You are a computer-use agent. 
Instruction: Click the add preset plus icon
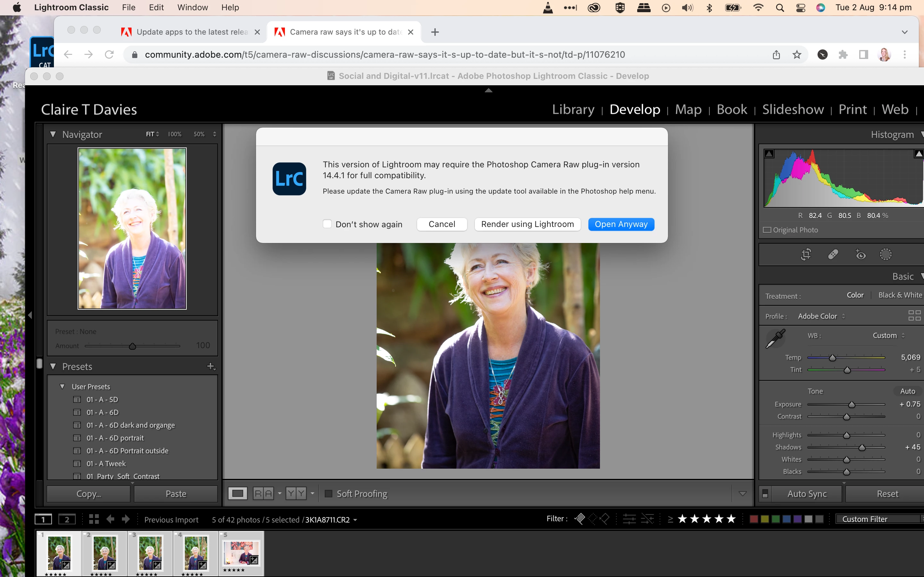tap(211, 366)
